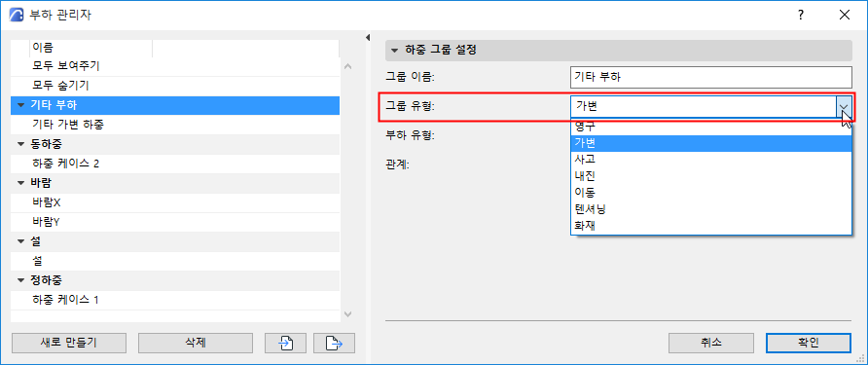Choose 이동 from the dropdown list
This screenshot has width=868, height=365.
click(x=710, y=193)
